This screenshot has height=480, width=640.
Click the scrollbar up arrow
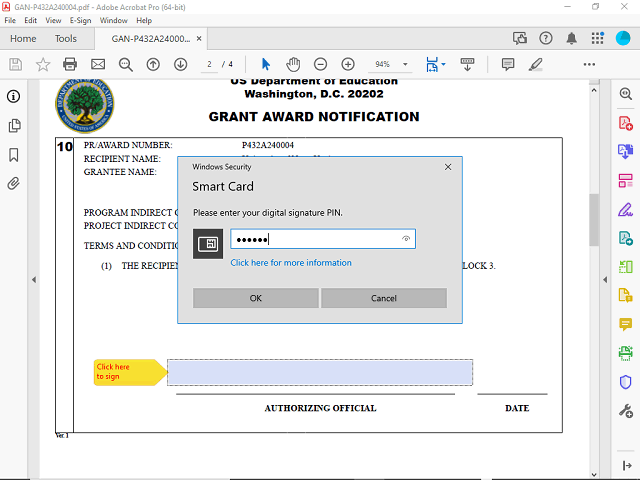(594, 90)
